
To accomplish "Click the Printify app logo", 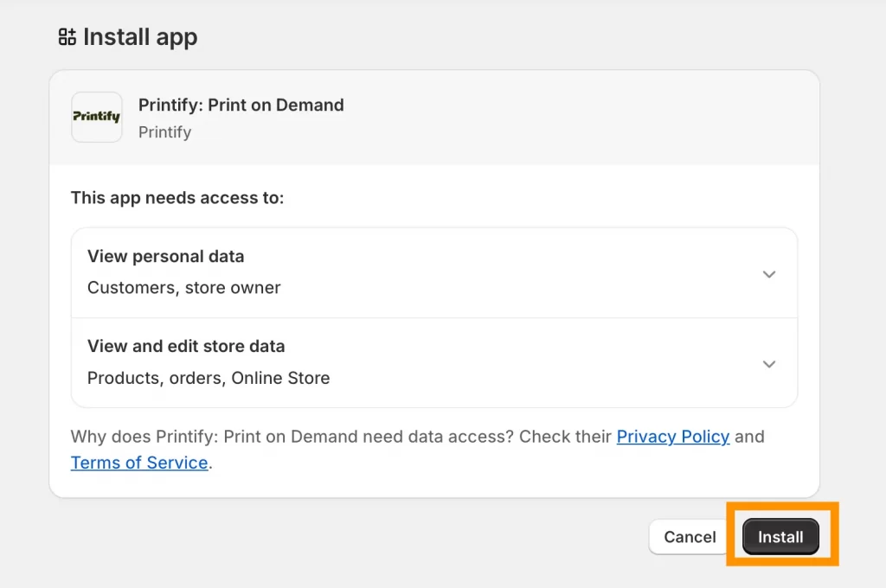I will (x=97, y=117).
